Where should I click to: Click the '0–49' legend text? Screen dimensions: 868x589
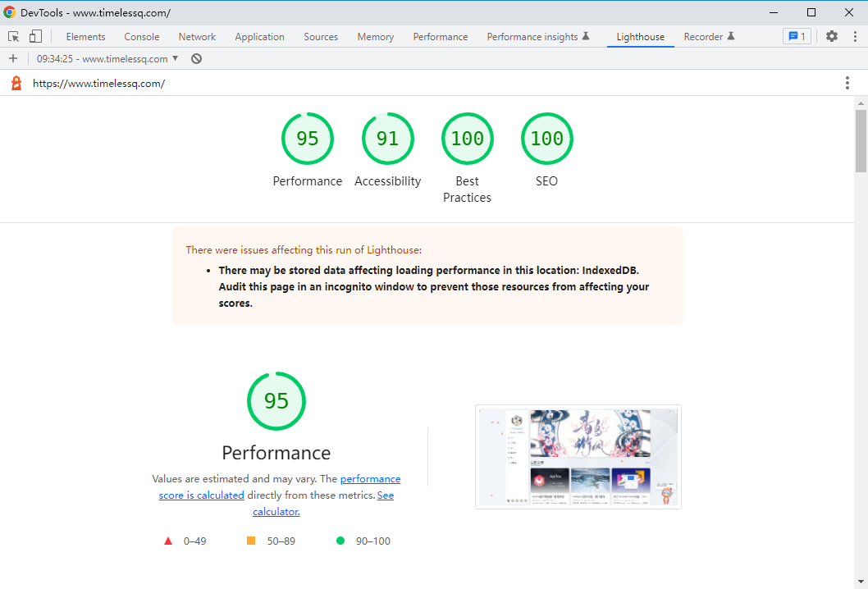[x=195, y=541]
